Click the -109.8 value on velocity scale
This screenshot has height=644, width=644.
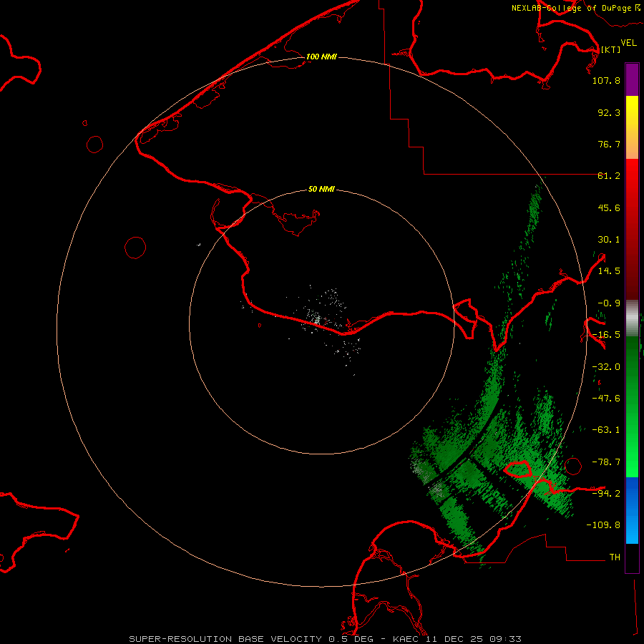pyautogui.click(x=603, y=525)
